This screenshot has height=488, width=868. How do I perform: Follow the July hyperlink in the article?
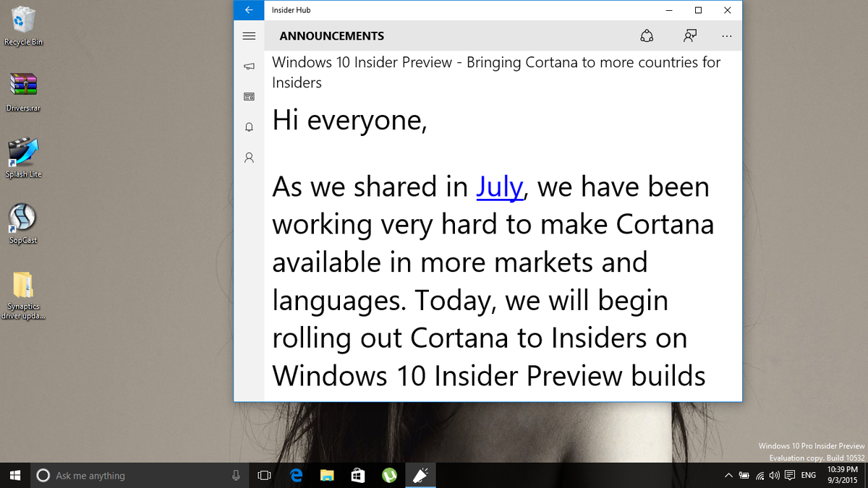500,187
